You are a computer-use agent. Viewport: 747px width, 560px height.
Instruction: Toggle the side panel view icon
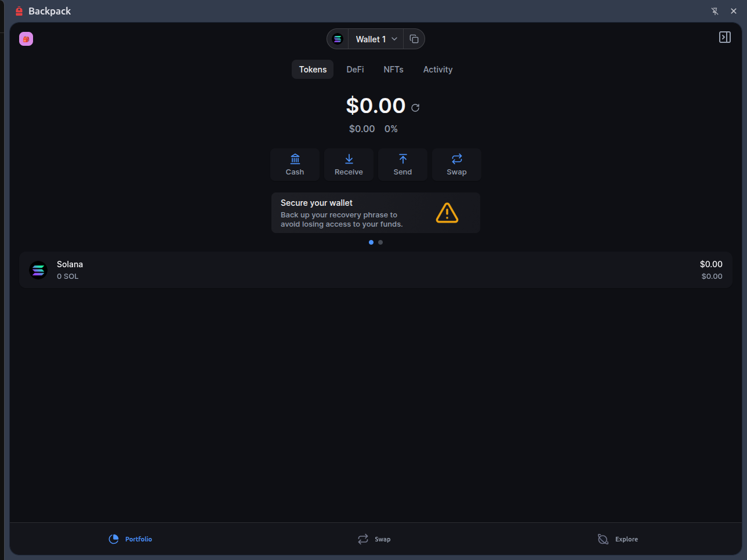(x=724, y=37)
